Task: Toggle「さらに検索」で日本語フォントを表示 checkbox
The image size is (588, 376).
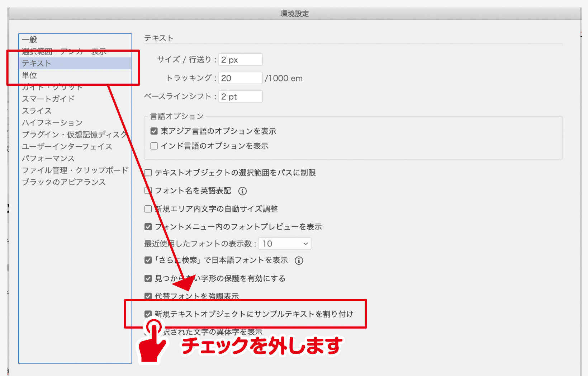Action: pos(148,260)
